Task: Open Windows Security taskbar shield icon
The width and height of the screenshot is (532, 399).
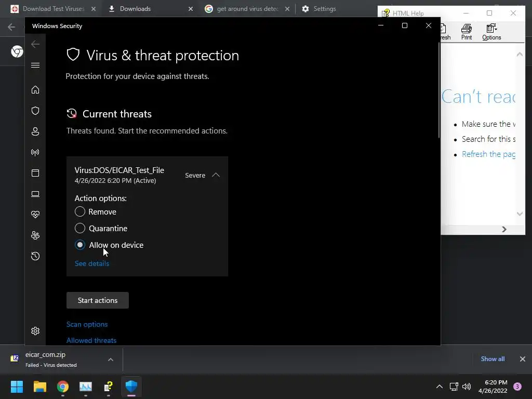Action: (x=131, y=387)
